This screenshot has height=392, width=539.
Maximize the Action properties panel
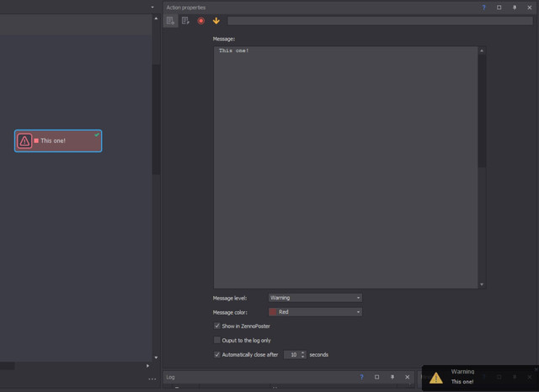point(499,8)
